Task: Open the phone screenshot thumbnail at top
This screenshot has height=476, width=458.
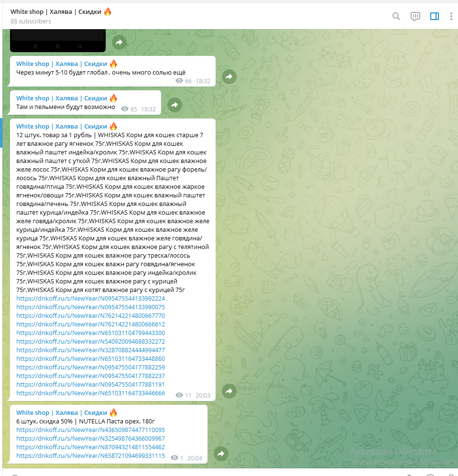Action: (58, 40)
